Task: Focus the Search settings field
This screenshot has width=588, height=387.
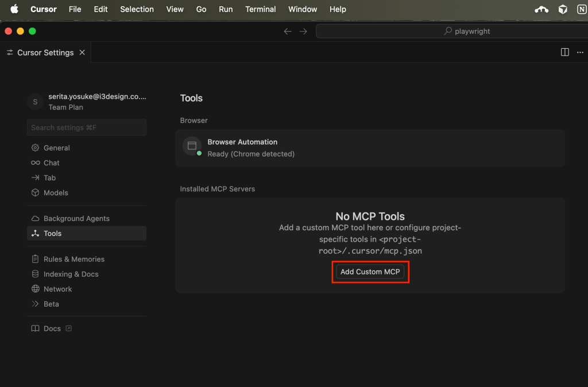Action: 86,127
